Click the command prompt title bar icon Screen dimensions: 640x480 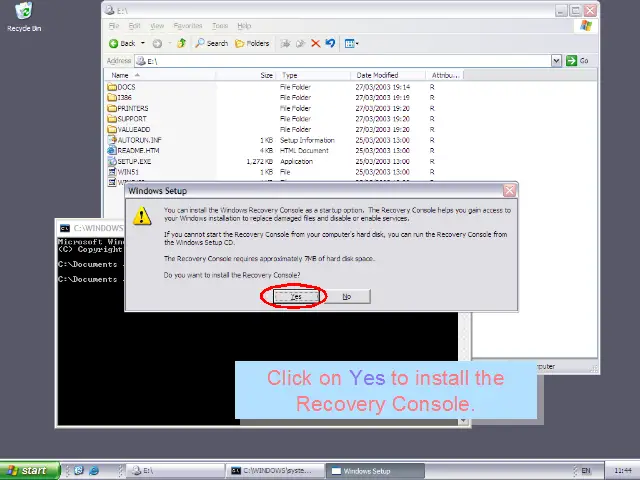[64, 228]
